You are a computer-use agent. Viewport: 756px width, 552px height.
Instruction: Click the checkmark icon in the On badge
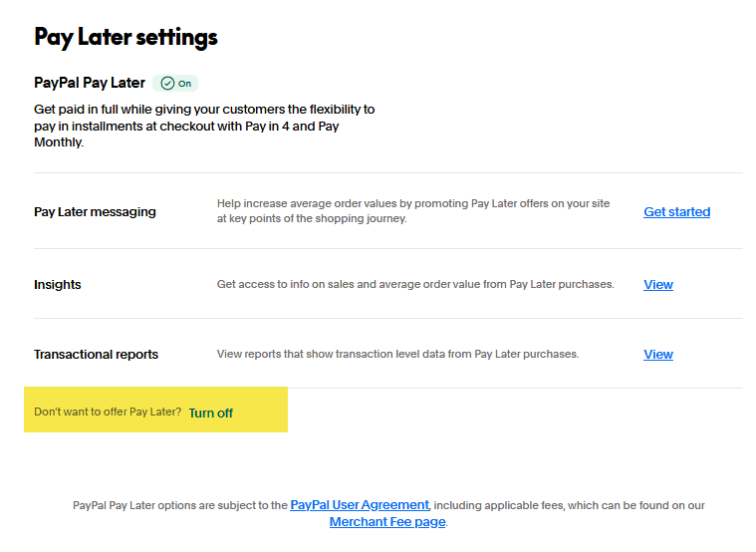click(167, 84)
